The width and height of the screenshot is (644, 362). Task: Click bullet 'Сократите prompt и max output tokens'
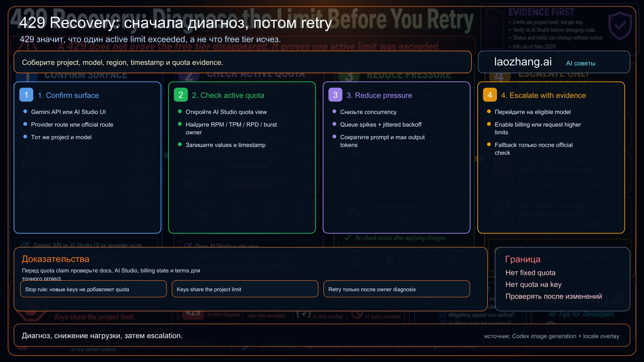point(382,141)
